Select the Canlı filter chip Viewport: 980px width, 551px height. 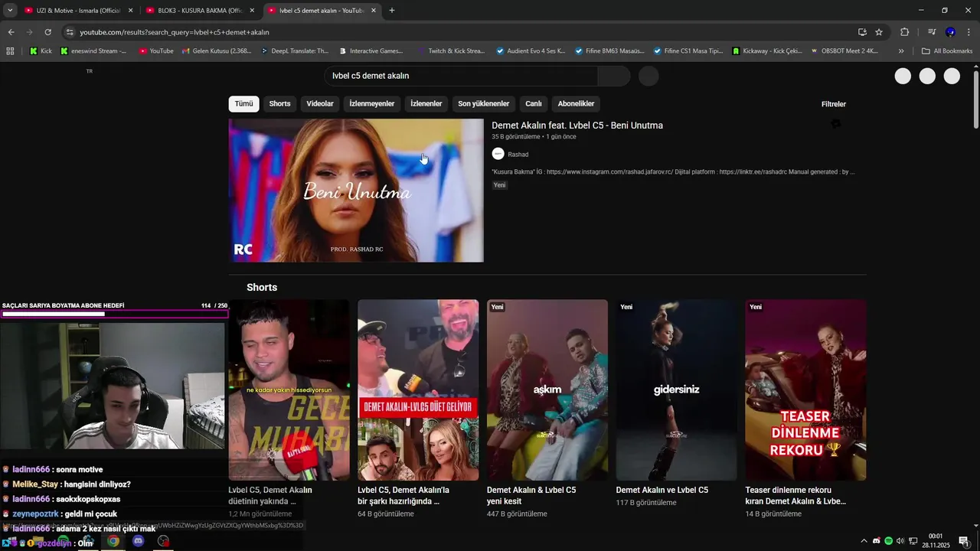pyautogui.click(x=534, y=104)
